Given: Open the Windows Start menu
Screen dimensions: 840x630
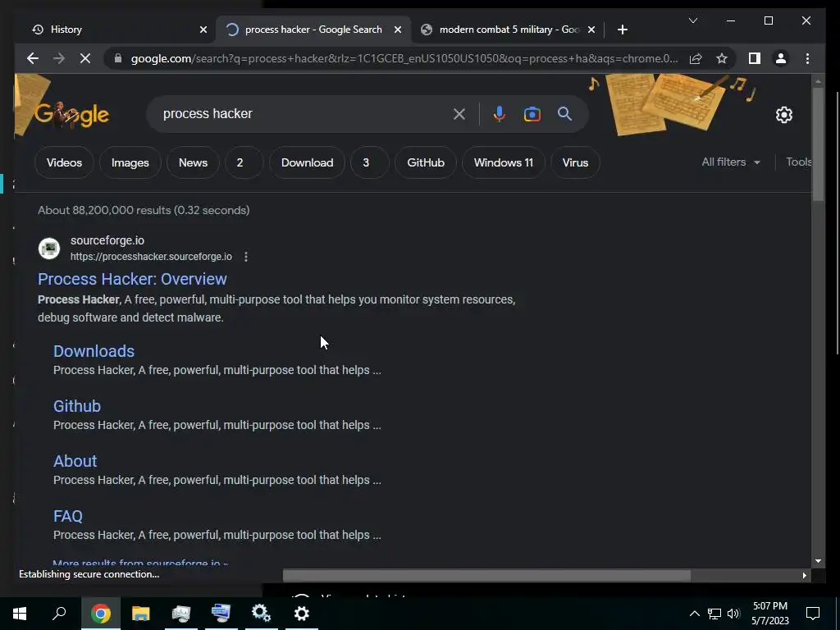Looking at the screenshot, I should [20, 614].
